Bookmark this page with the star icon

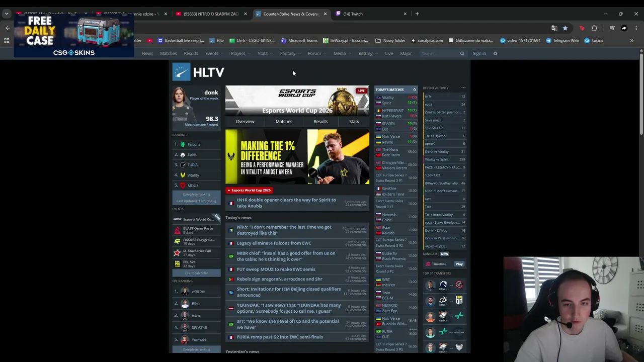click(x=565, y=28)
